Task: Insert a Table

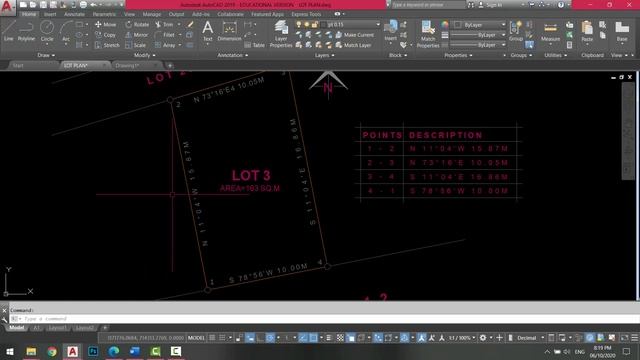Action: [255, 45]
